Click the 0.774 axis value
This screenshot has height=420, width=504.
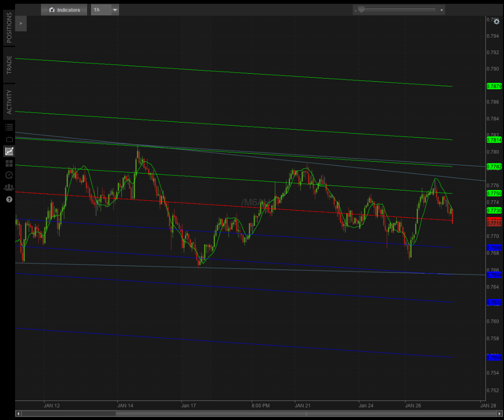tap(493, 202)
